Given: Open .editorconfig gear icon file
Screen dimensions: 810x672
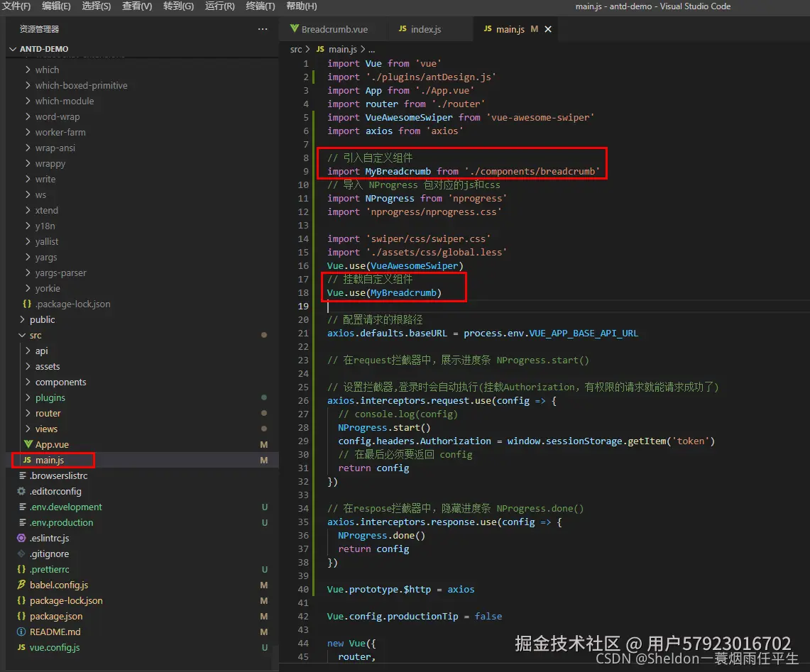Looking at the screenshot, I should click(x=21, y=491).
